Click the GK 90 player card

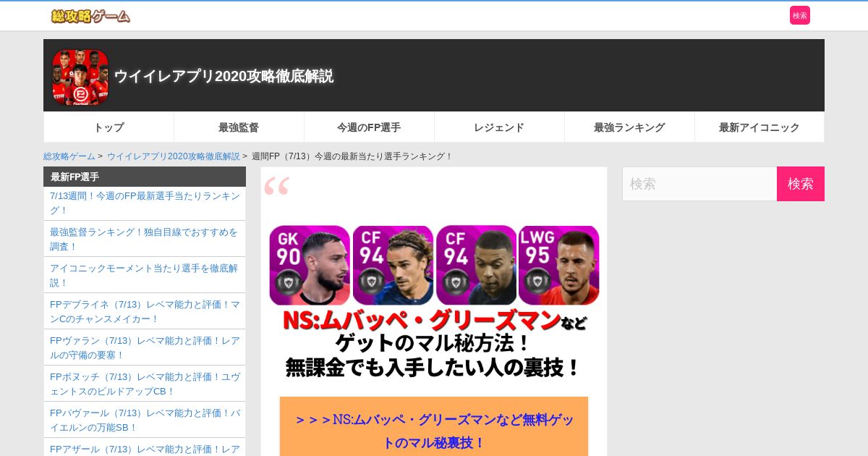pyautogui.click(x=310, y=265)
